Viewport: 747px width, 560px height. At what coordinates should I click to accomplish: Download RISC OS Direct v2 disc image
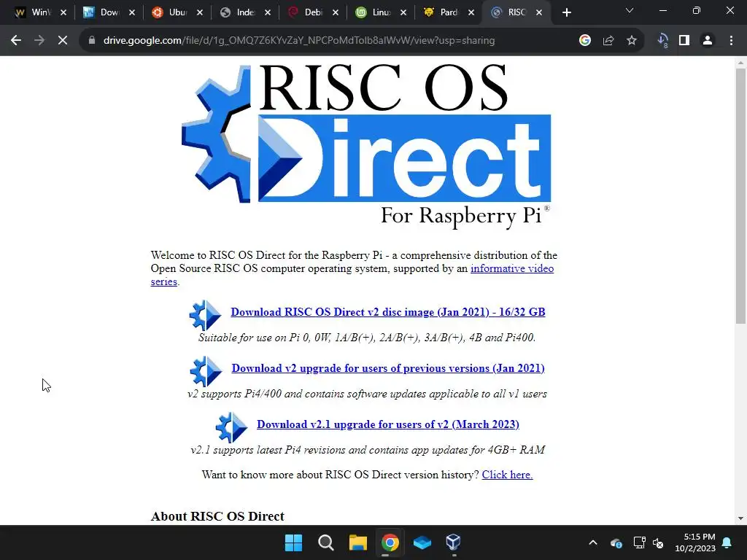click(x=388, y=312)
